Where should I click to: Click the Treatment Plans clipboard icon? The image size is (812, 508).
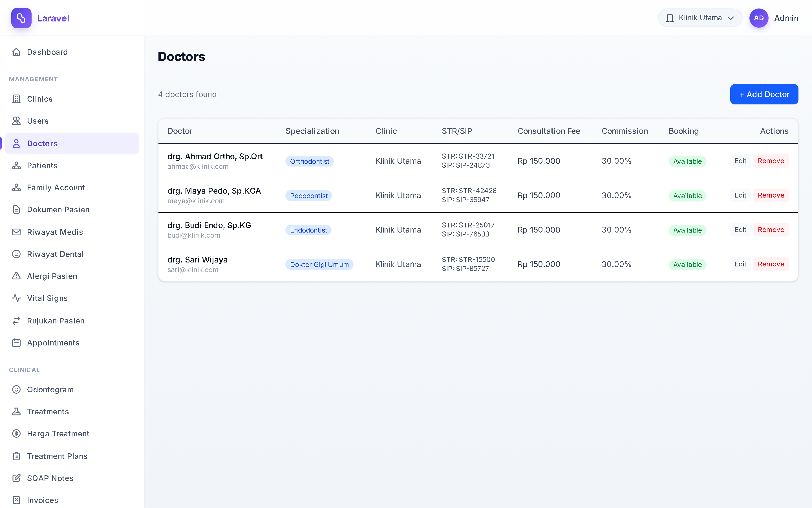(16, 456)
